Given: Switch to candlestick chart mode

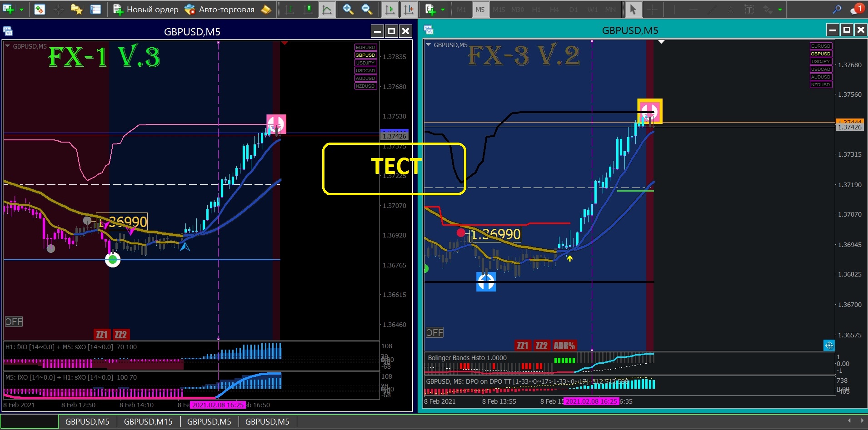Looking at the screenshot, I should (x=308, y=9).
